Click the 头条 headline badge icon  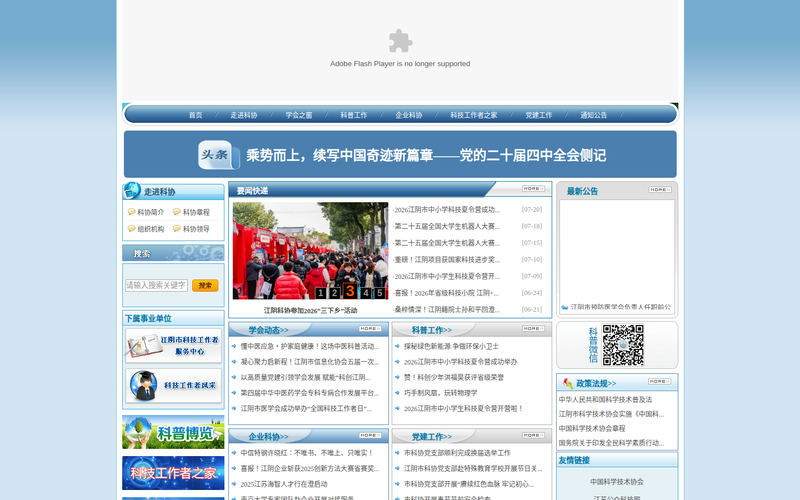point(218,155)
